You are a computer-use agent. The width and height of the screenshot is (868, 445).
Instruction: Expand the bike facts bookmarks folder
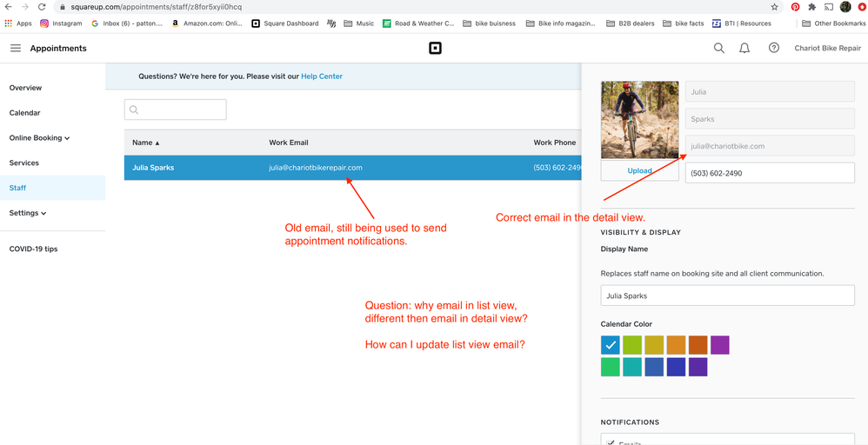tap(683, 23)
